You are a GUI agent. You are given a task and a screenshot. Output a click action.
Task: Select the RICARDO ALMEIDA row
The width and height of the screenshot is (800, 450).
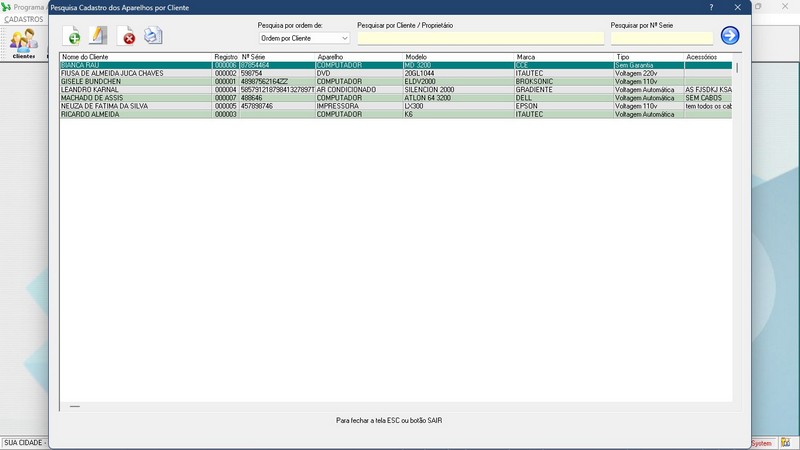135,115
